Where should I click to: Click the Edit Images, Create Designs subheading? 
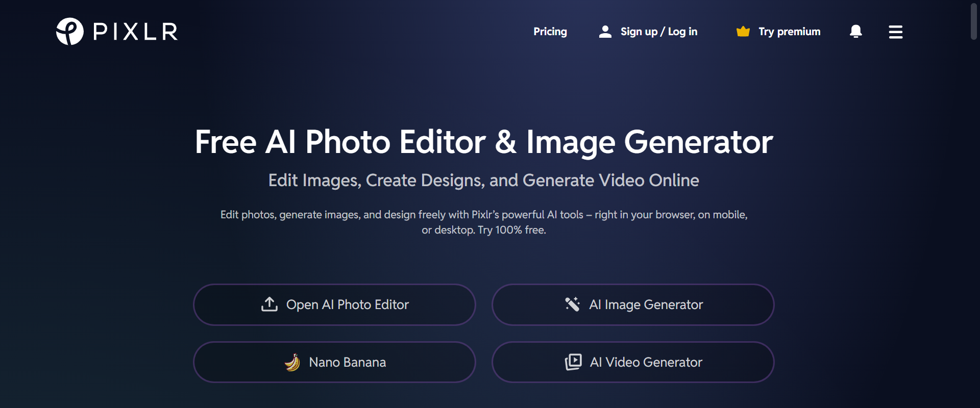[483, 180]
